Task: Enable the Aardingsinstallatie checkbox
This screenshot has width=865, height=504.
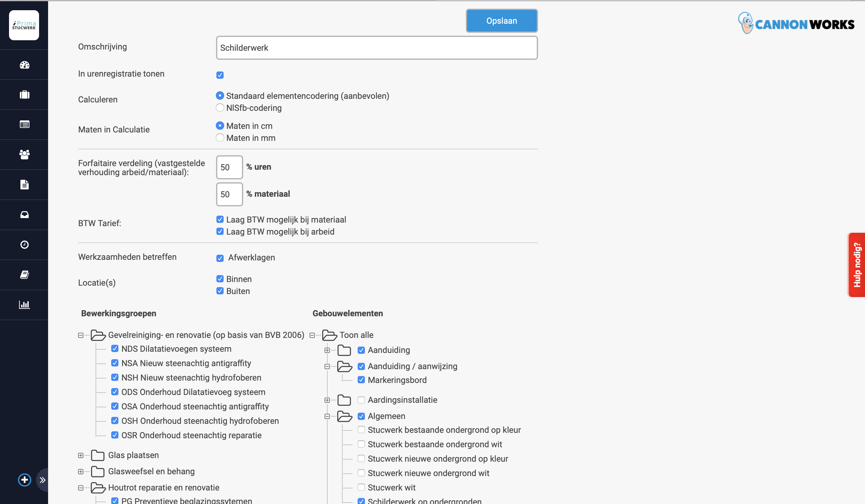Action: click(361, 400)
